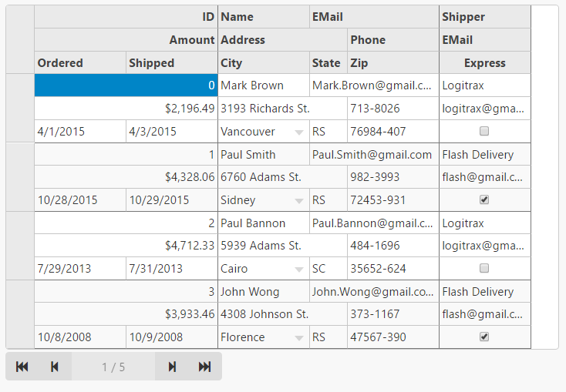Click the Shipper column header
Screen dimensions: 566x392
tap(484, 17)
